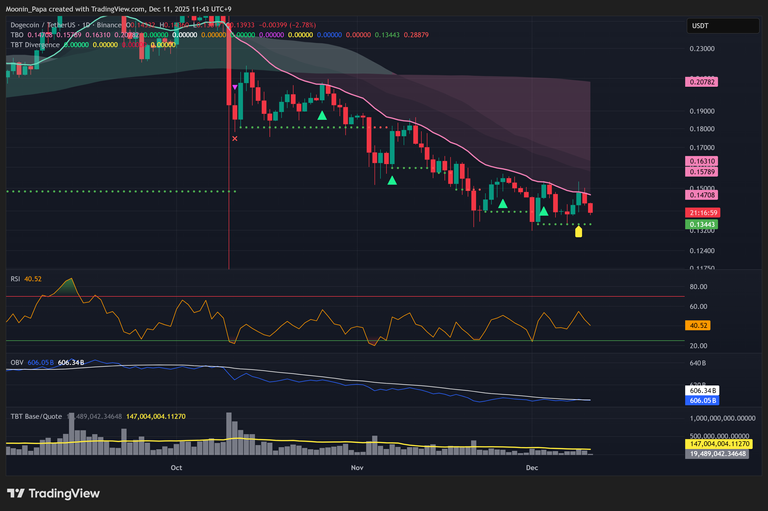Click the RSI indicator label

click(x=16, y=278)
